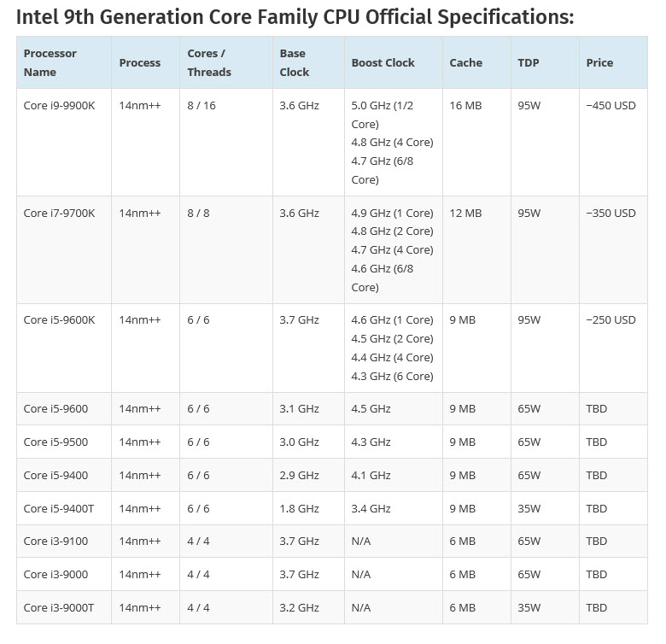Viewport: 666px width, 644px height.
Task: Click the Processor Name column header
Action: pyautogui.click(x=50, y=62)
